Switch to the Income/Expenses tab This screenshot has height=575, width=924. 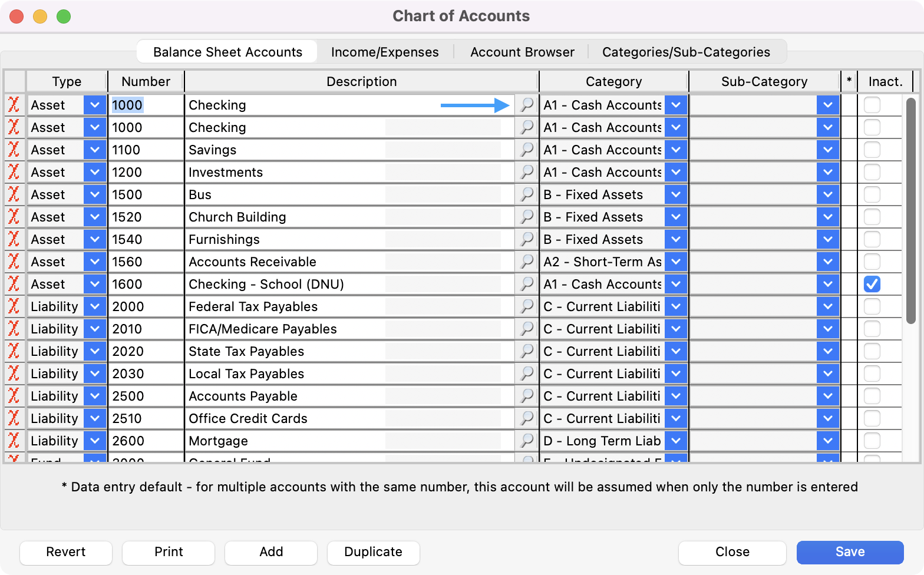pos(385,52)
